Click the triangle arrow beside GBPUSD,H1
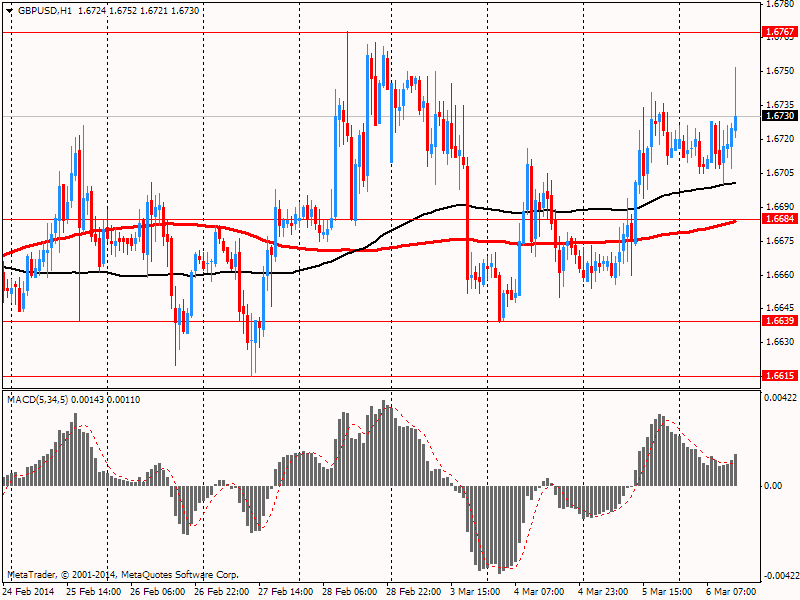The width and height of the screenshot is (800, 600). tap(10, 9)
